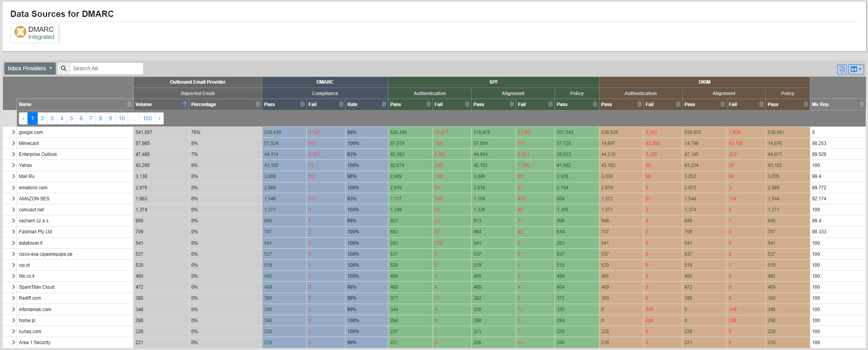Expand the synaq.com row
The height and width of the screenshot is (350, 868).
(13, 332)
